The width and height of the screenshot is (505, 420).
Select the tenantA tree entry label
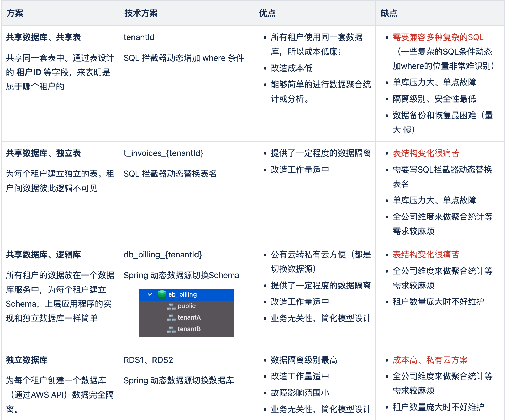click(x=189, y=317)
